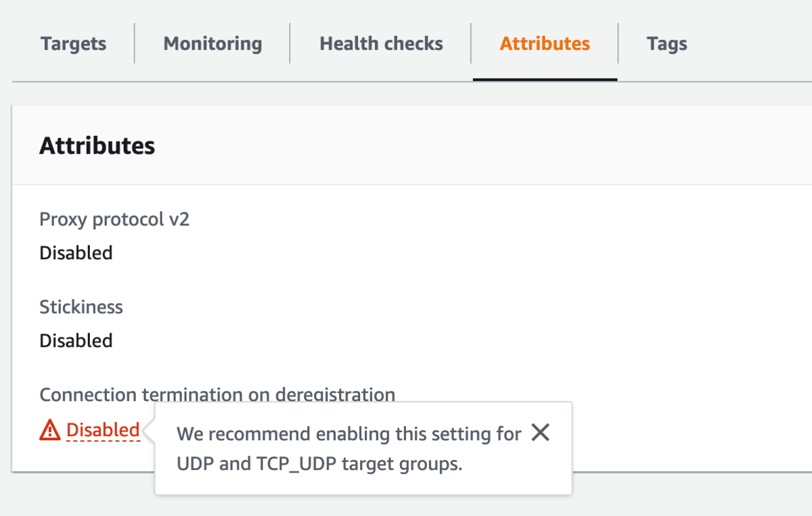Click the Stickiness attribute label

pyautogui.click(x=81, y=307)
